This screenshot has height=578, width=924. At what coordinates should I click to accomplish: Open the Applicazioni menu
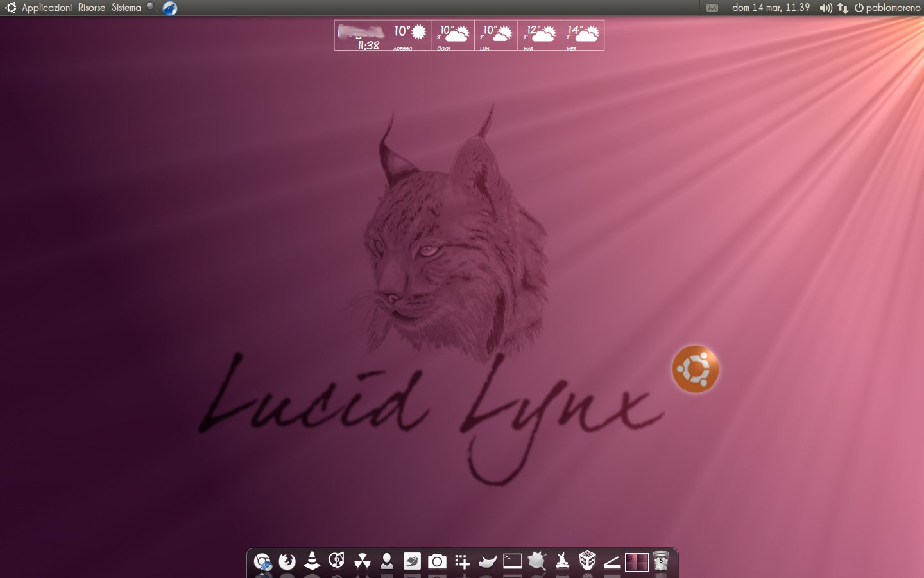pyautogui.click(x=47, y=8)
